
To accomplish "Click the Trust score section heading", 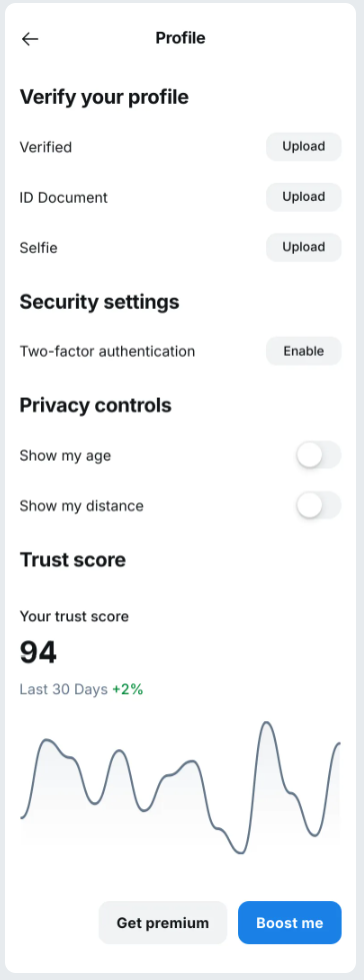I will [x=73, y=559].
